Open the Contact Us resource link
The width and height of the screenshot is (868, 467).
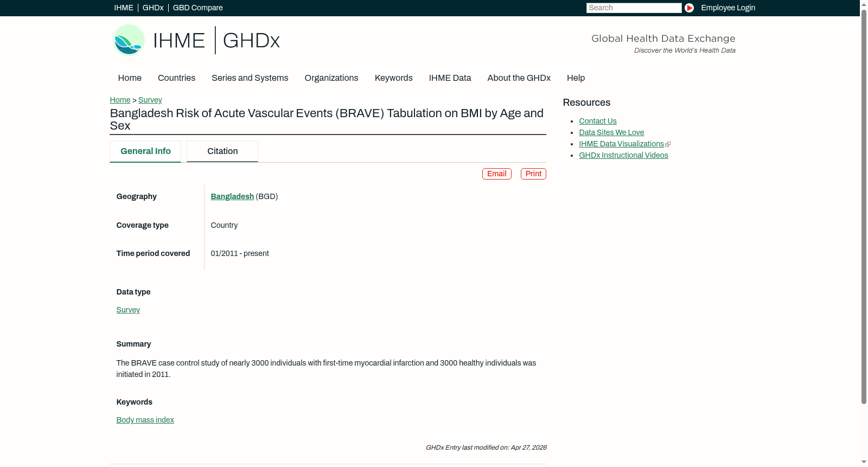(597, 121)
